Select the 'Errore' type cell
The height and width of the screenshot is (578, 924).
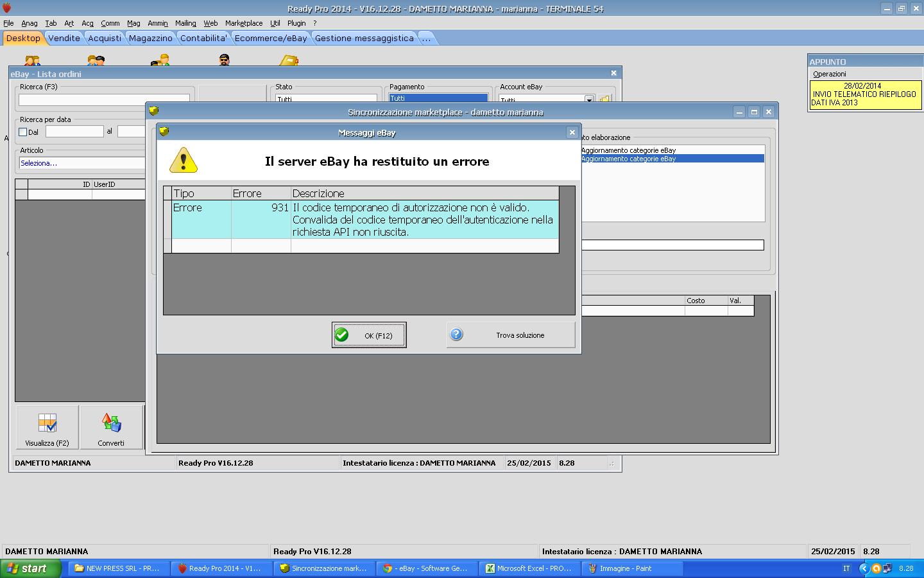point(201,220)
